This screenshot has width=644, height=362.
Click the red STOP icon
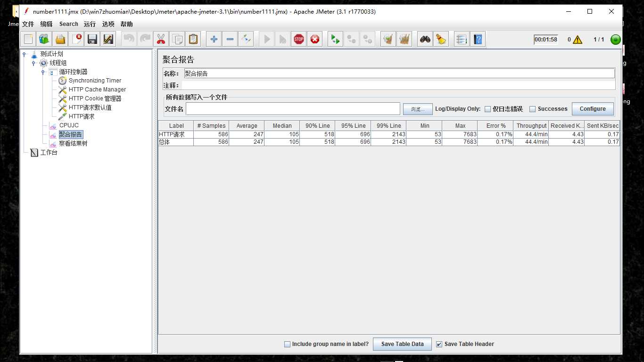click(299, 39)
